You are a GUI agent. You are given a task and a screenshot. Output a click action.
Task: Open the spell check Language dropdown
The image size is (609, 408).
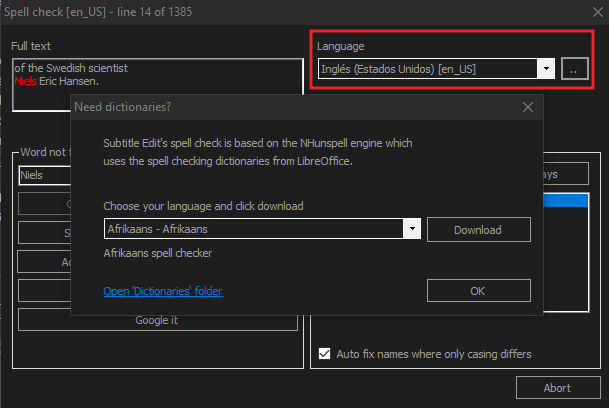(x=436, y=69)
